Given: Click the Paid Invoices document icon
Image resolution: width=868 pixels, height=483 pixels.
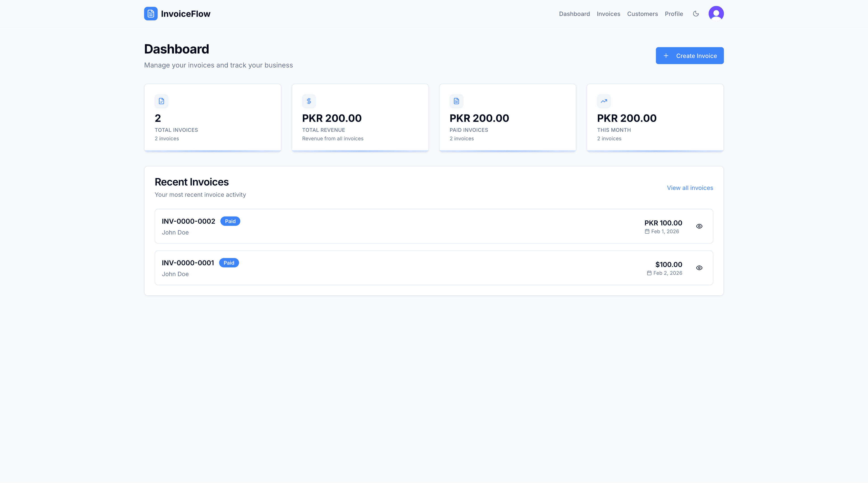Looking at the screenshot, I should [x=456, y=101].
